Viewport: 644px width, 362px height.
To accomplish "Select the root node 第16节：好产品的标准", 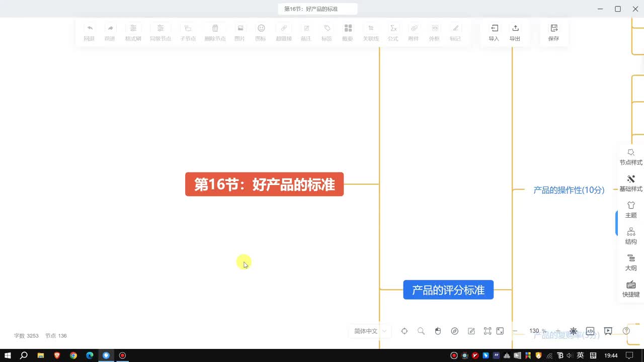I will [265, 184].
